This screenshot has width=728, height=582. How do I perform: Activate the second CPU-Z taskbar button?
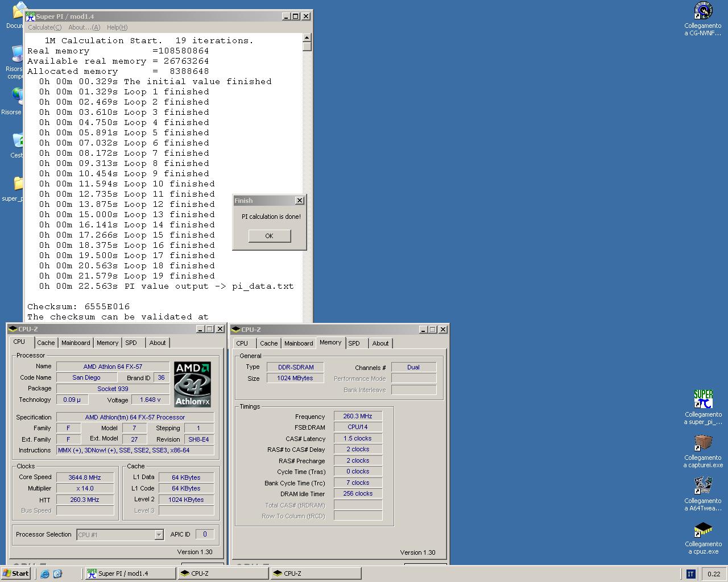coord(316,573)
